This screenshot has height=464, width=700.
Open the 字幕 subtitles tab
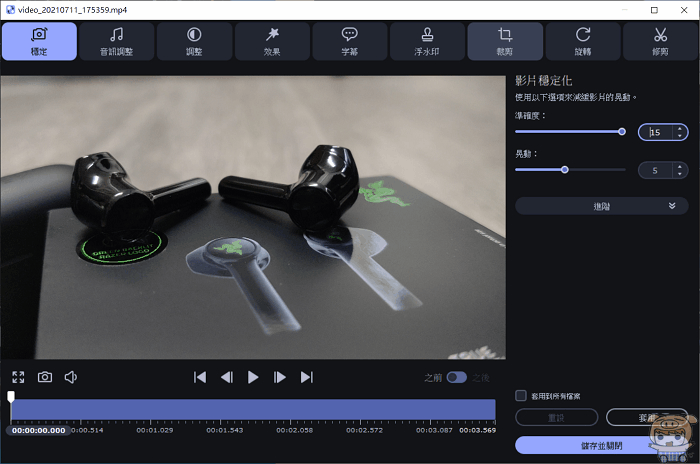pyautogui.click(x=350, y=41)
